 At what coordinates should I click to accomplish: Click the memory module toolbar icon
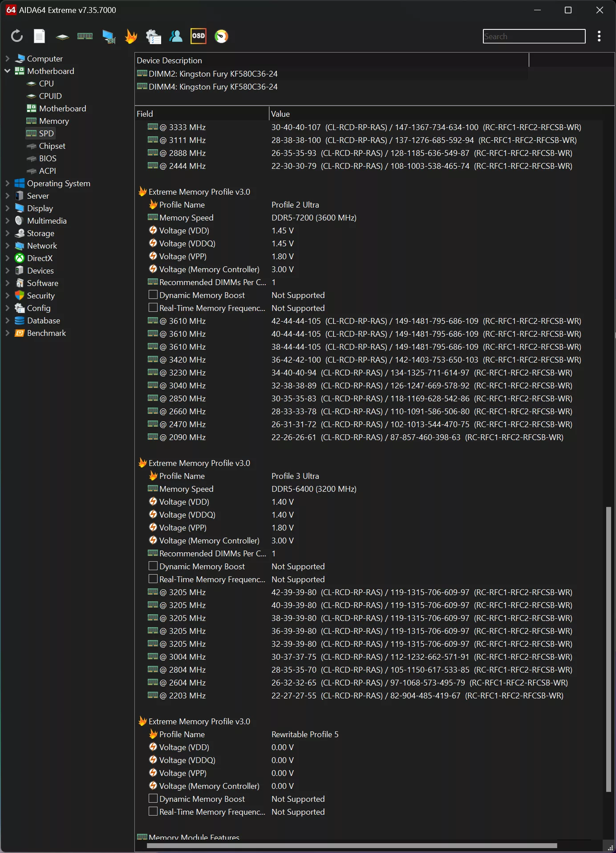tap(85, 36)
